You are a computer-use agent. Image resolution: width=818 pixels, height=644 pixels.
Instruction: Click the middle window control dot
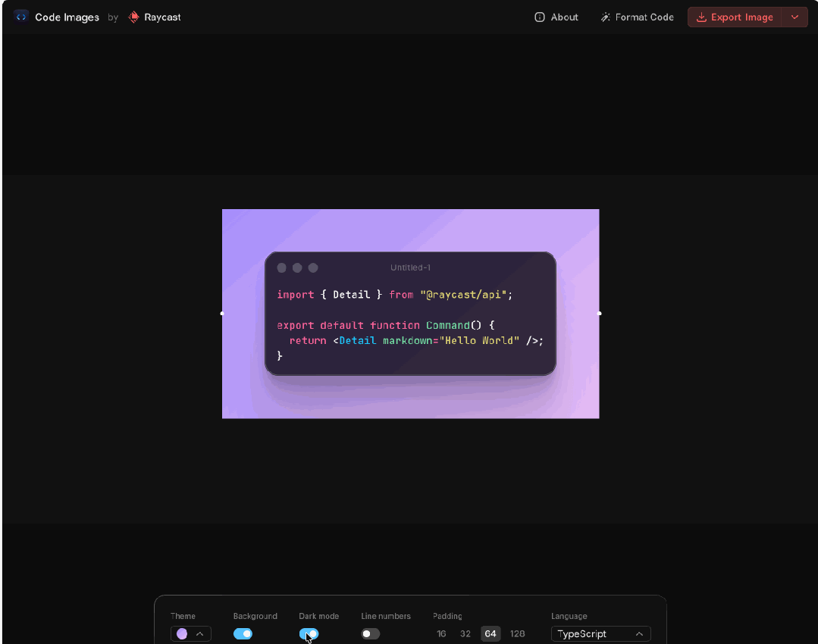(x=297, y=267)
